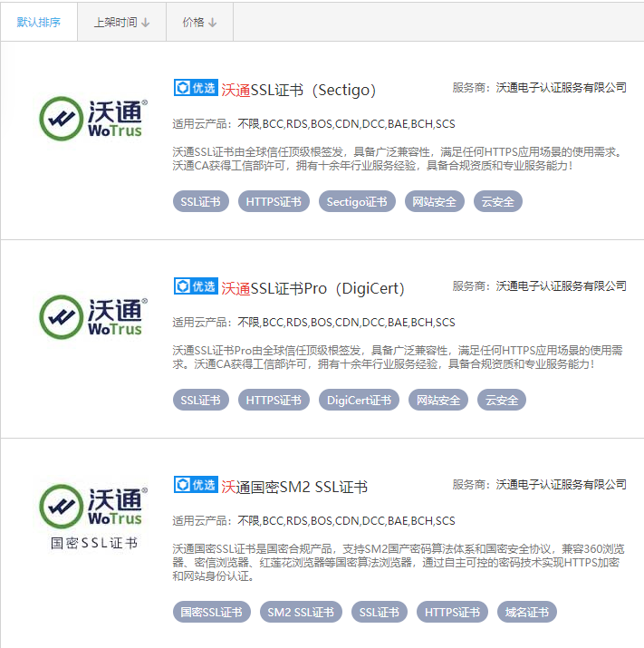The width and height of the screenshot is (644, 648).
Task: Sort listings by 价格
Action: [x=199, y=22]
